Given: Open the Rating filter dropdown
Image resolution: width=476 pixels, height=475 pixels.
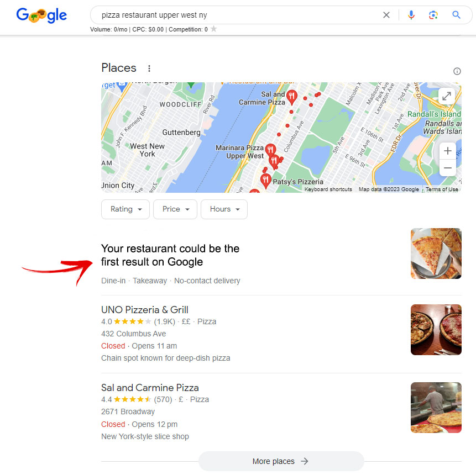Looking at the screenshot, I should (x=125, y=209).
